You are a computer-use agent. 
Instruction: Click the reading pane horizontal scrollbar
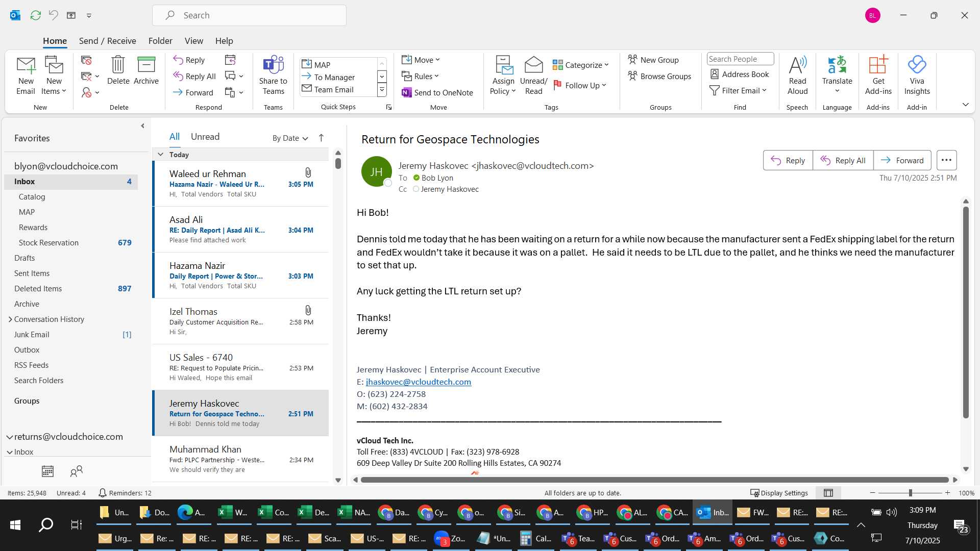click(x=654, y=480)
